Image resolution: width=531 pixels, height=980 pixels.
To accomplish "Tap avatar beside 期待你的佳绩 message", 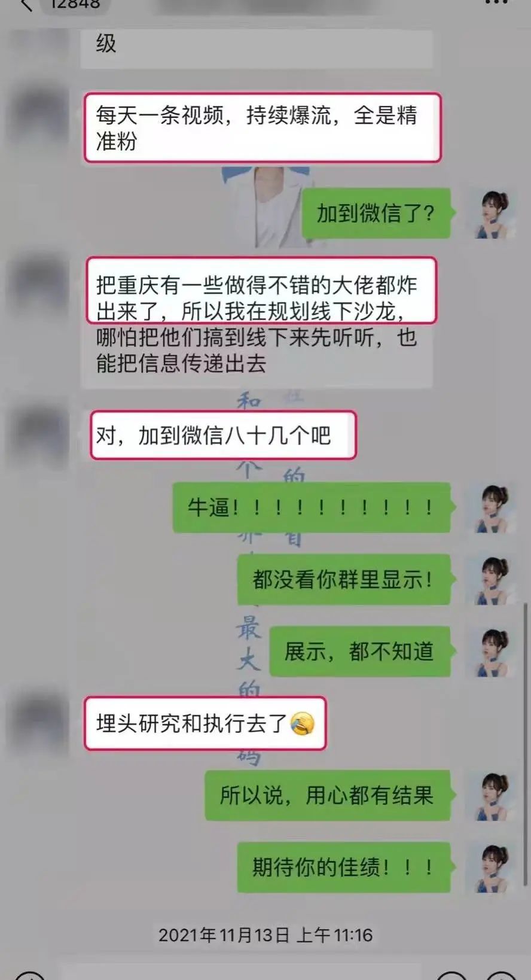I will (x=490, y=867).
